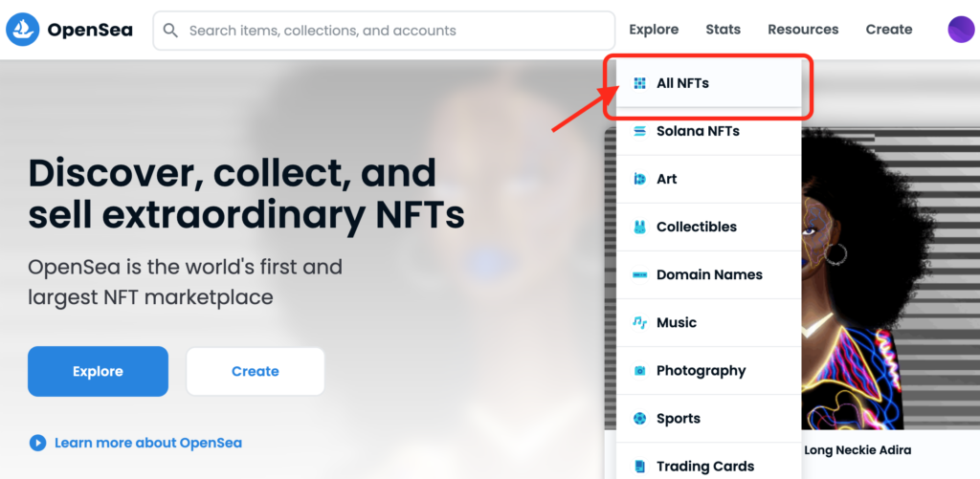Viewport: 980px width, 479px height.
Task: Choose the Art category
Action: point(709,179)
